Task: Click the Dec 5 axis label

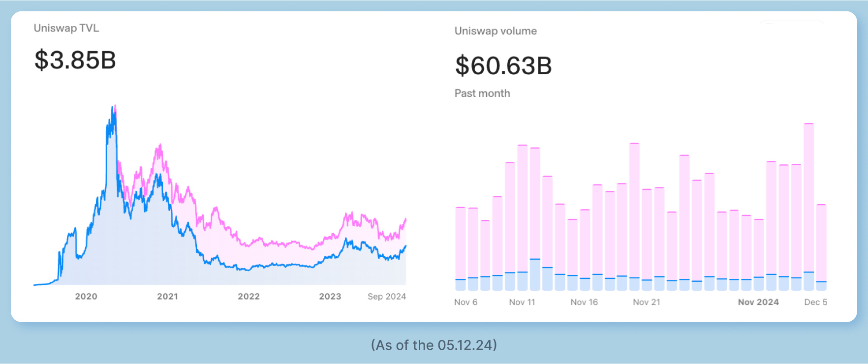Action: [x=816, y=302]
